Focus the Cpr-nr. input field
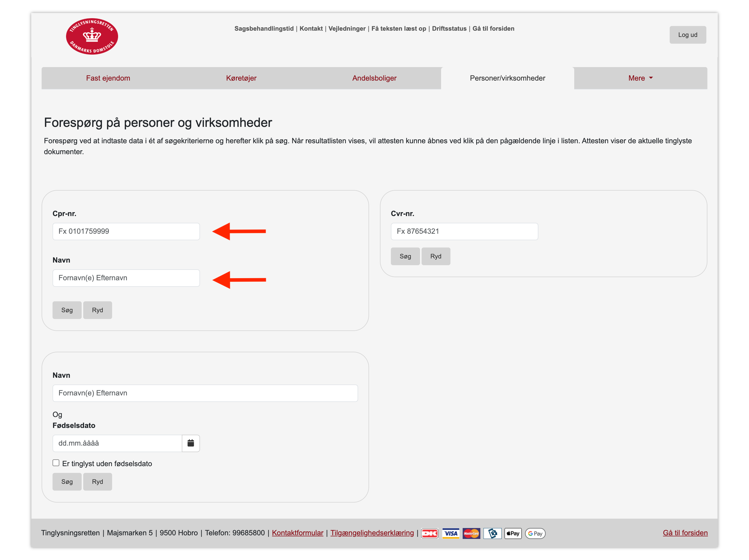 click(126, 231)
